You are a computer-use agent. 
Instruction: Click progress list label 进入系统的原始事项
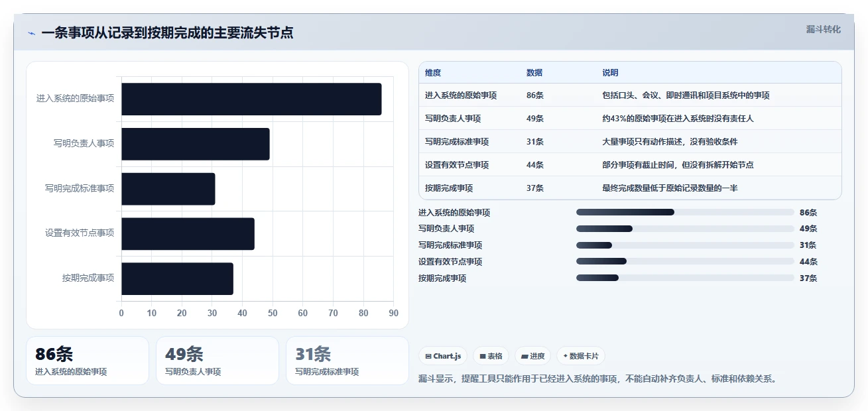pyautogui.click(x=454, y=213)
